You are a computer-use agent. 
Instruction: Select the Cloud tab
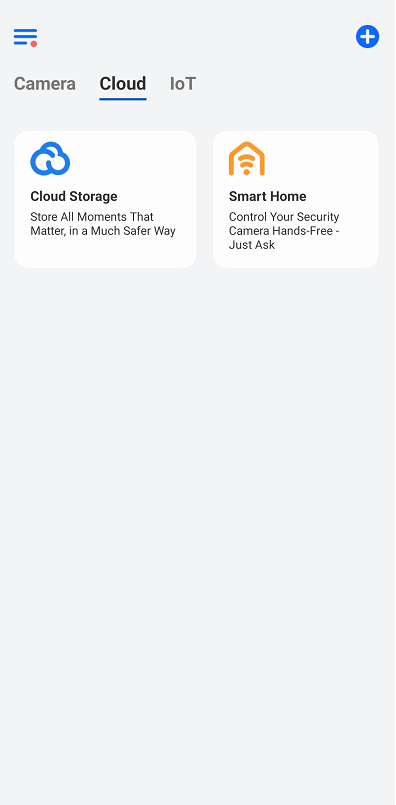123,84
